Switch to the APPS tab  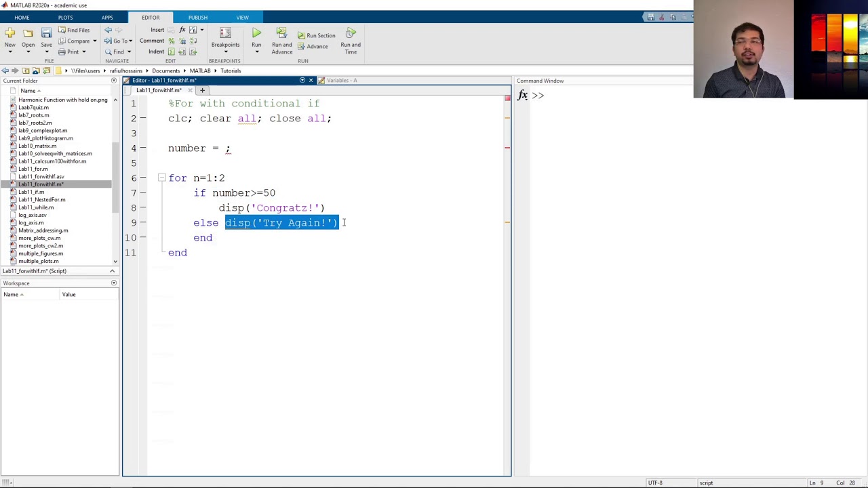point(107,18)
